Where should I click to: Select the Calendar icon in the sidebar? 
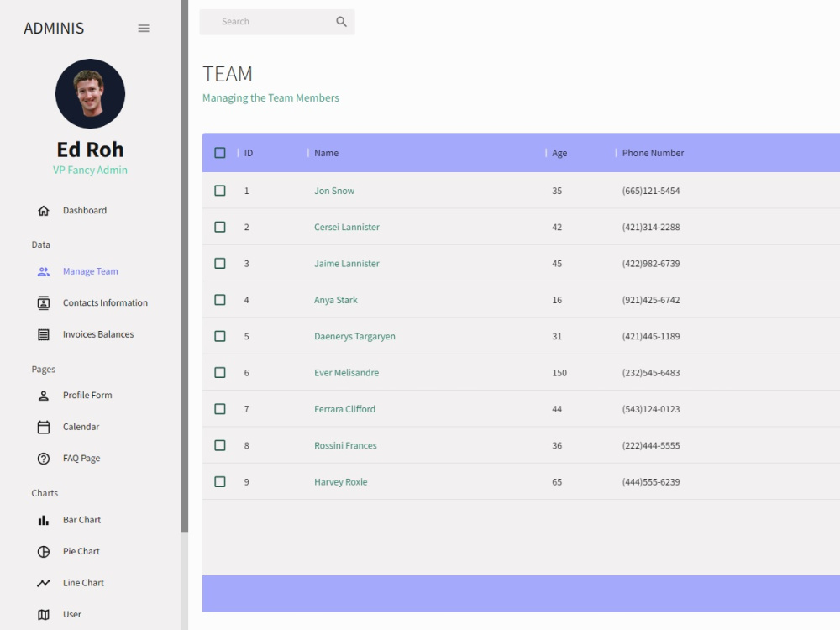(x=43, y=426)
